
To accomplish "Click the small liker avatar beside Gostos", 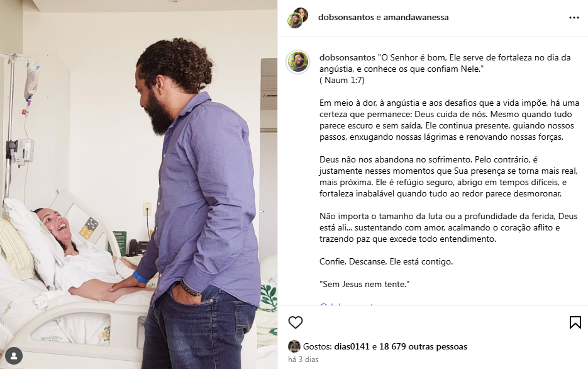I will point(294,346).
